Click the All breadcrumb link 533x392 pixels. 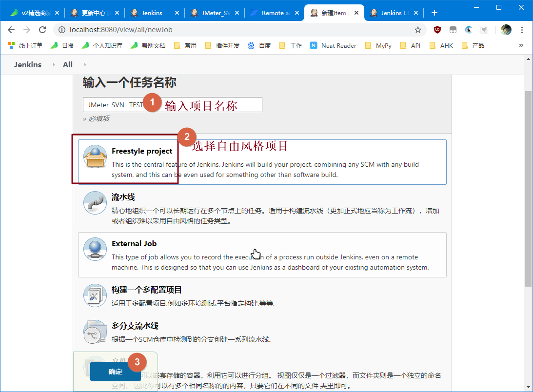coord(68,64)
